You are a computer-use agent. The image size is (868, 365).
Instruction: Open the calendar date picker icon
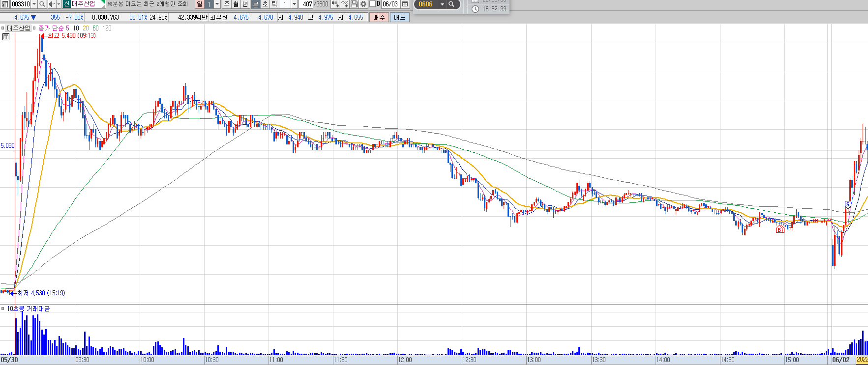point(405,4)
